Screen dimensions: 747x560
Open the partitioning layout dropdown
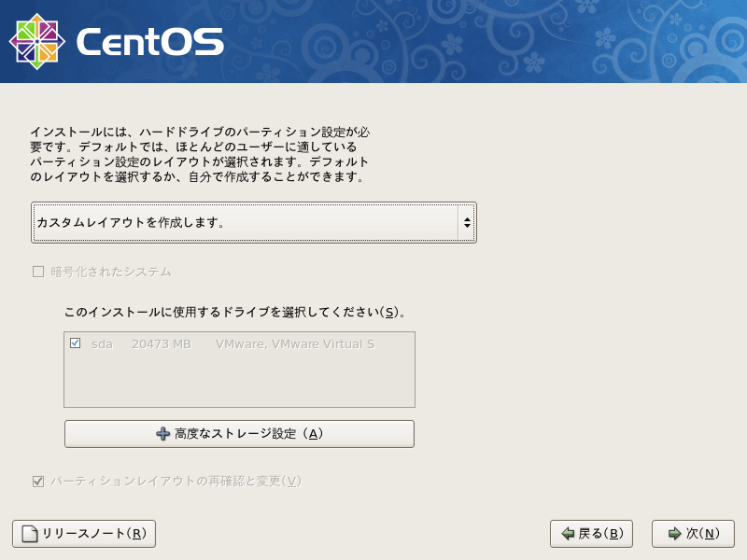(x=252, y=222)
